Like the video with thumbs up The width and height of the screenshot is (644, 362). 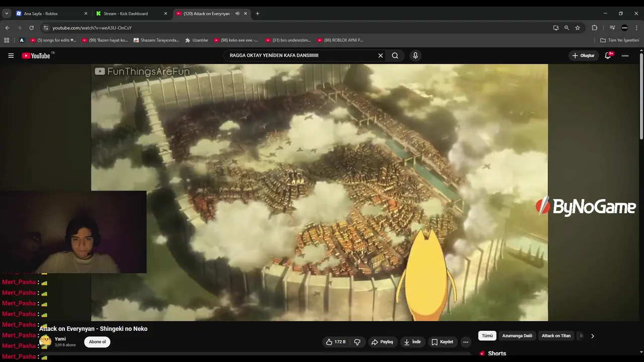point(335,342)
